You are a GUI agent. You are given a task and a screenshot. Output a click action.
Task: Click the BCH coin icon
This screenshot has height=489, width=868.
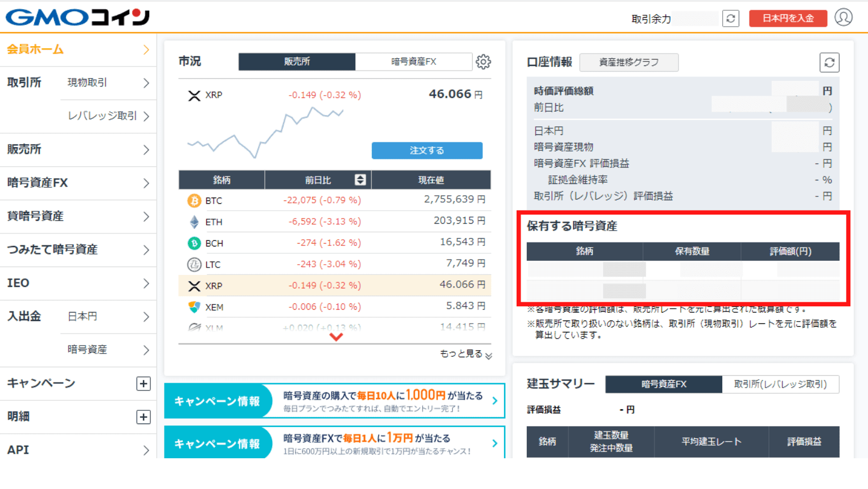194,243
